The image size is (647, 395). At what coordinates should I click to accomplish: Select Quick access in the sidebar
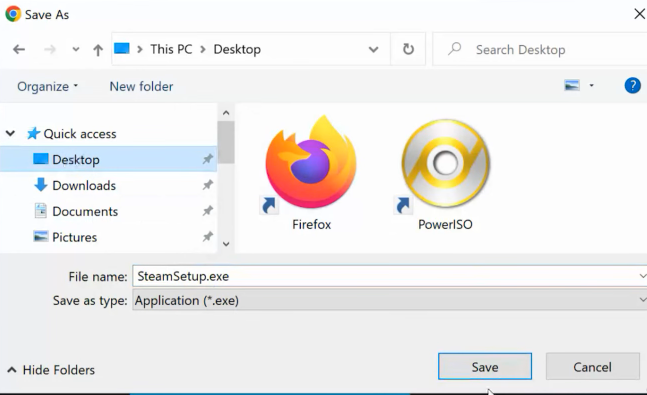[80, 134]
